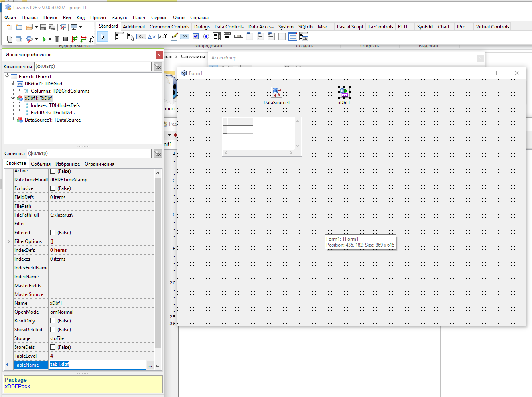
Task: Toggle the ReadOnly property checkbox
Action: click(53, 321)
